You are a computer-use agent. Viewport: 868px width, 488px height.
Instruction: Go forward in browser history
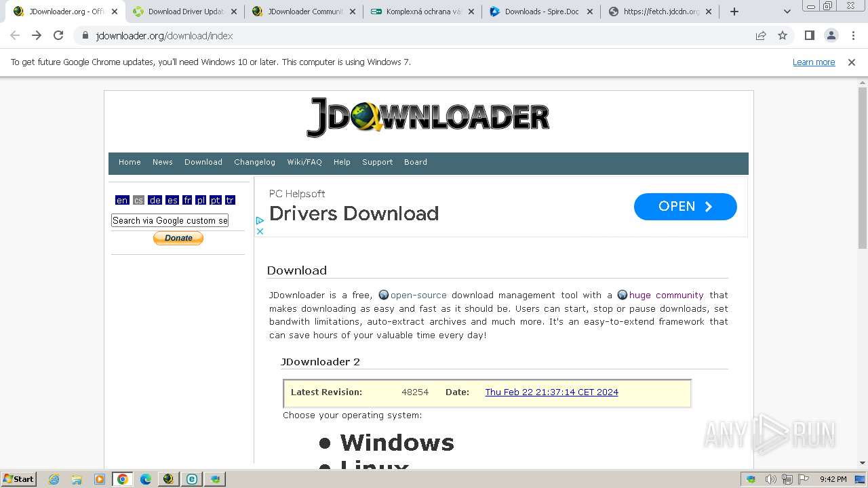coord(37,35)
